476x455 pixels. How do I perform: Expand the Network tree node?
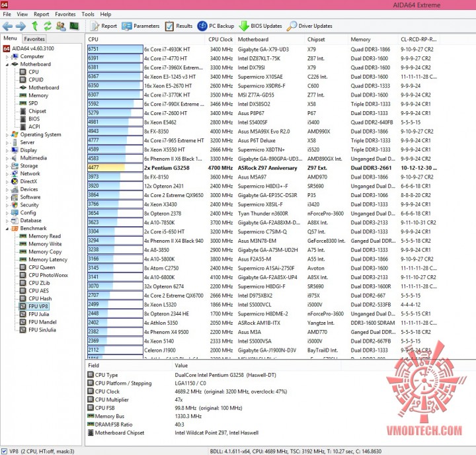pyautogui.click(x=7, y=174)
